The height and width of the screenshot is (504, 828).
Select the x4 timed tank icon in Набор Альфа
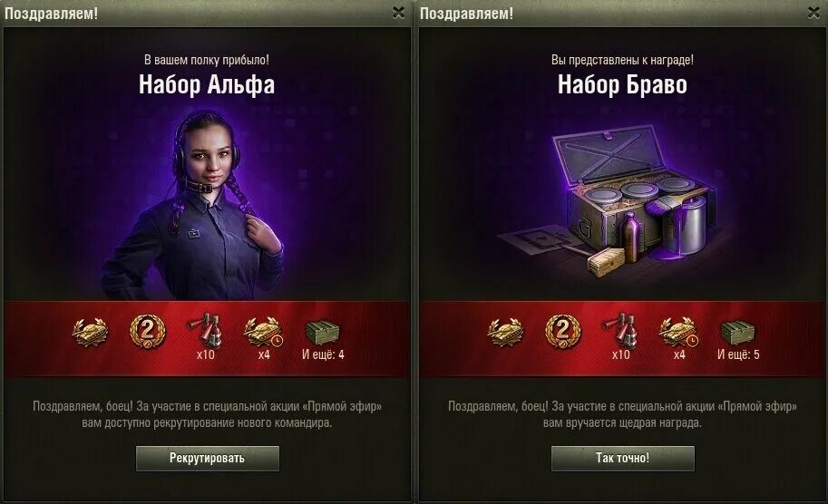pos(264,332)
